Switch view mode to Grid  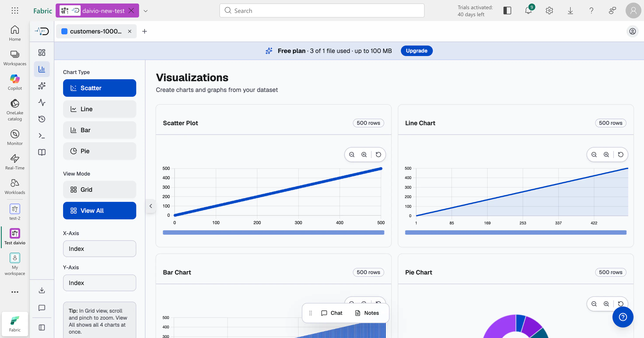point(99,190)
